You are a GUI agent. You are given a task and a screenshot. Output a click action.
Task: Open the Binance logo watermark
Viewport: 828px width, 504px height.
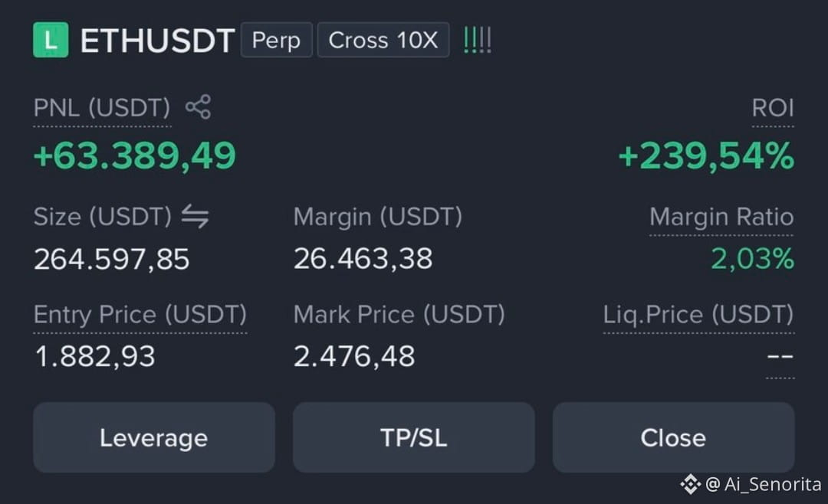690,484
